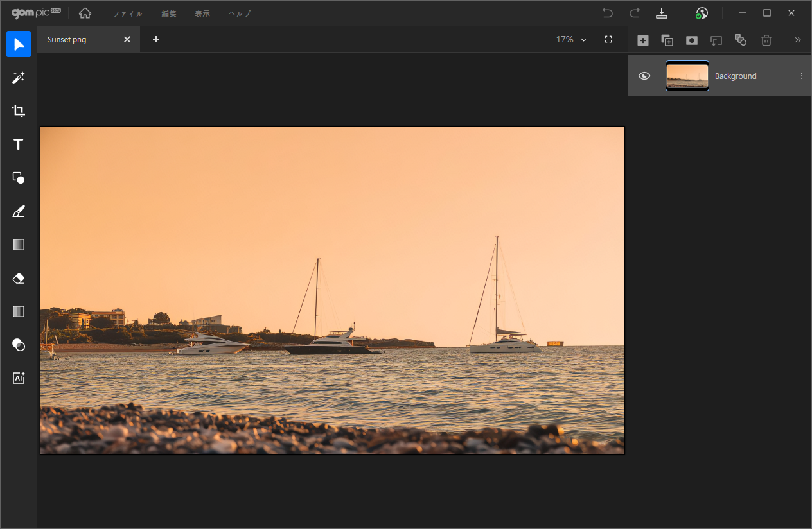812x529 pixels.
Task: Add a new tab with plus button
Action: pos(156,39)
